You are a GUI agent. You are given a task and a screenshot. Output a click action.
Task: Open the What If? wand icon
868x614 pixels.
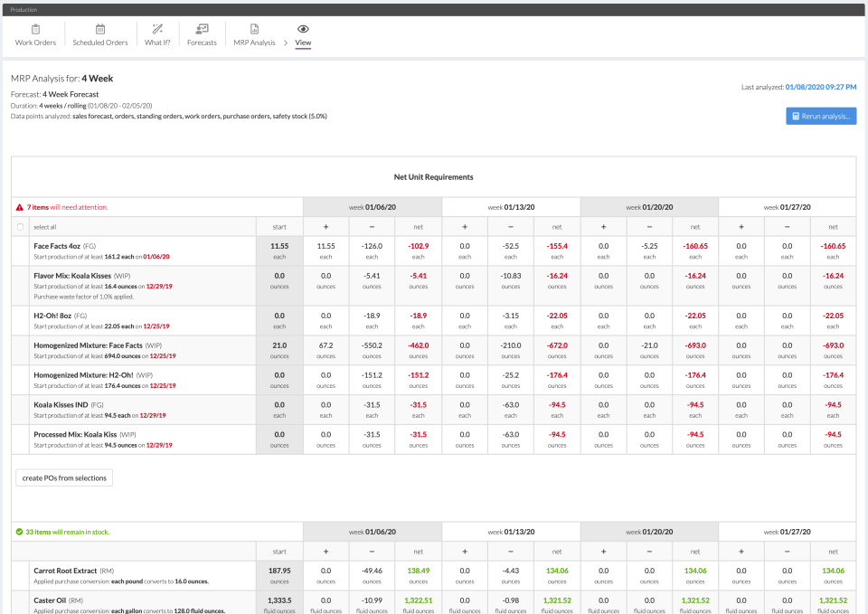[x=157, y=29]
